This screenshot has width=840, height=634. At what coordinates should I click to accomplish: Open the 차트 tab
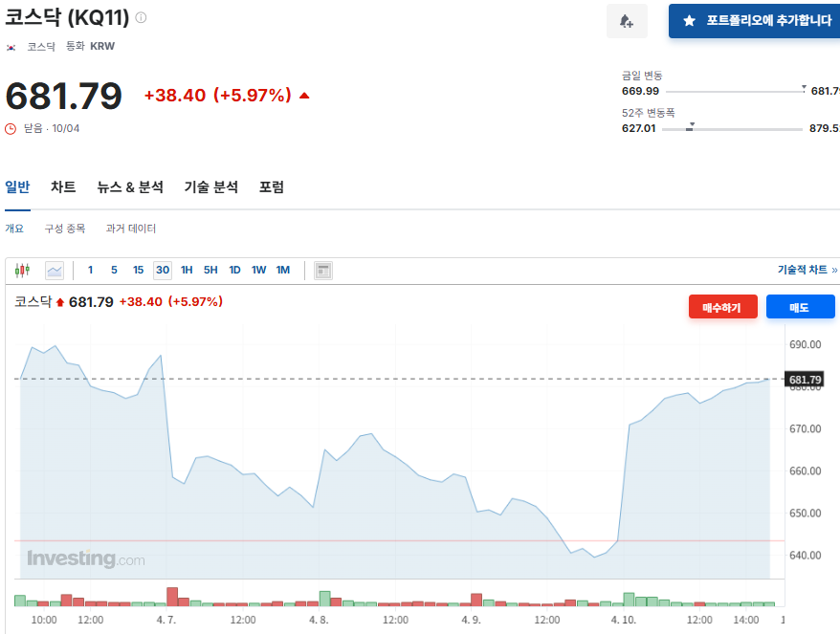coord(63,187)
